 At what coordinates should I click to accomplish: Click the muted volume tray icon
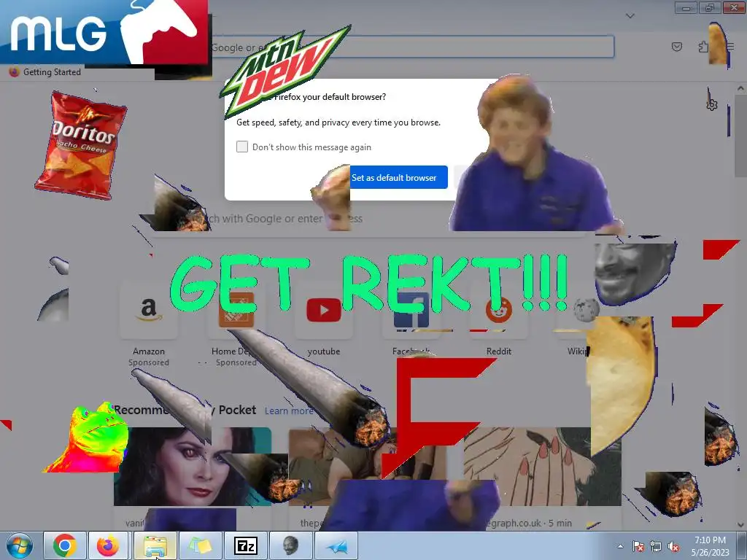673,546
